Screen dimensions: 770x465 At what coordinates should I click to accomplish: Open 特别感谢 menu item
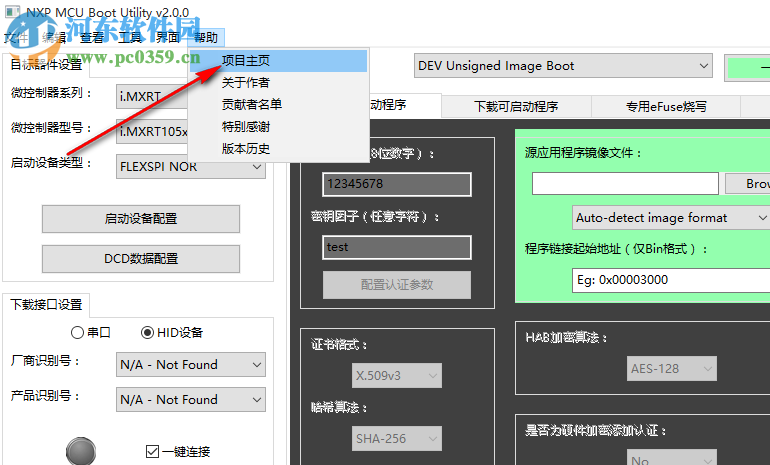click(x=278, y=127)
